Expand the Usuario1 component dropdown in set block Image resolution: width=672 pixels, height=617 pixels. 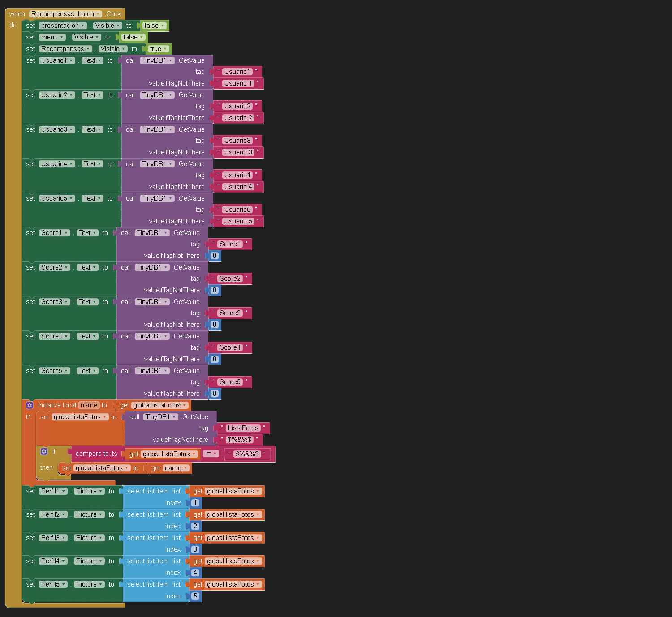tap(71, 60)
